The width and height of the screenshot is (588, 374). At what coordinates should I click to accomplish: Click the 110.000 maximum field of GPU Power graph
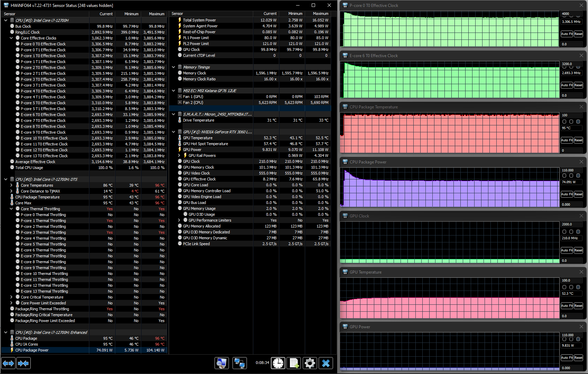click(571, 335)
